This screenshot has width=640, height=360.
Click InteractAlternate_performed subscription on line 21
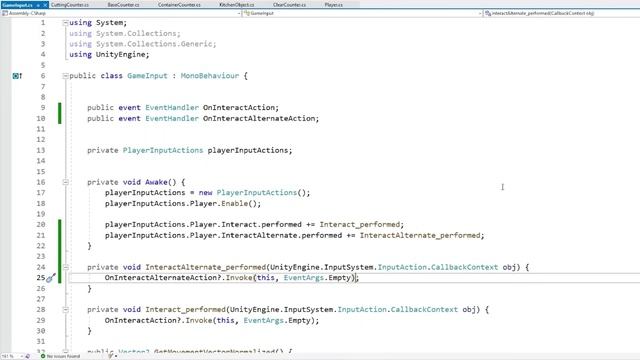coord(420,236)
